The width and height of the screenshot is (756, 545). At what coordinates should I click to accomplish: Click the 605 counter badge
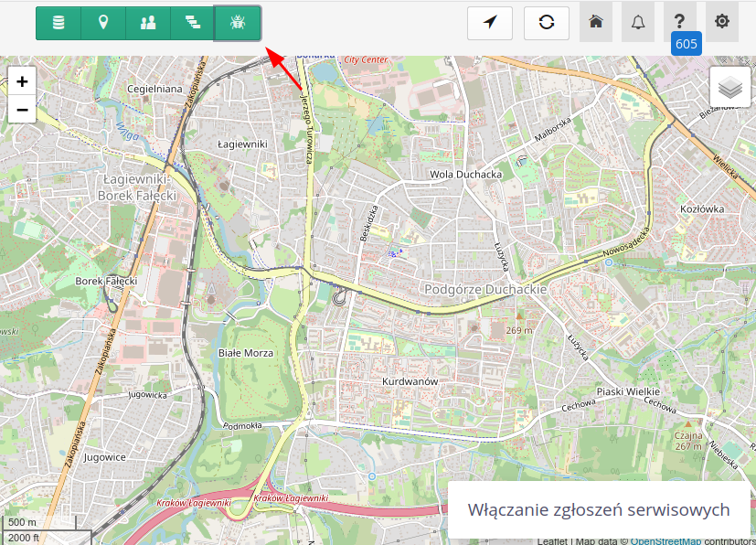[687, 44]
